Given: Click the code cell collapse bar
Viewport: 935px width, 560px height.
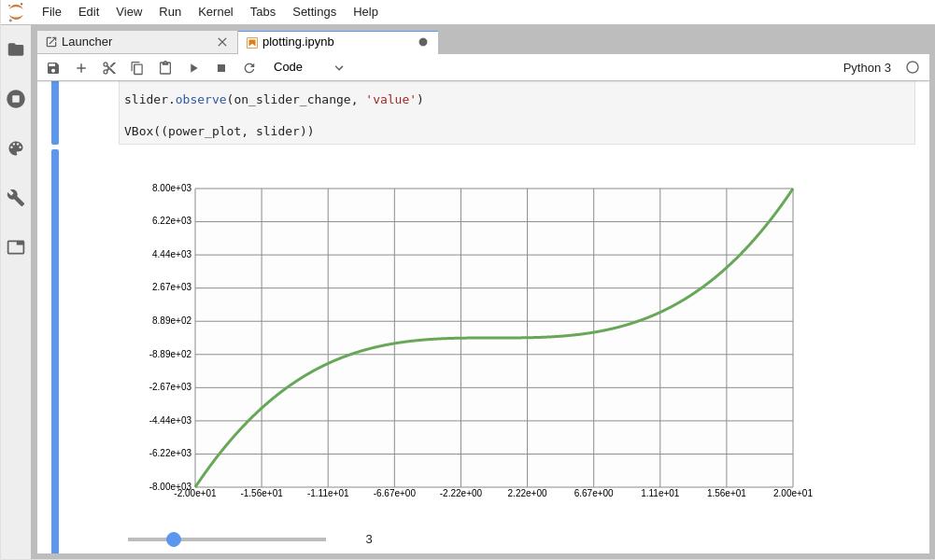Looking at the screenshot, I should pyautogui.click(x=55, y=113).
